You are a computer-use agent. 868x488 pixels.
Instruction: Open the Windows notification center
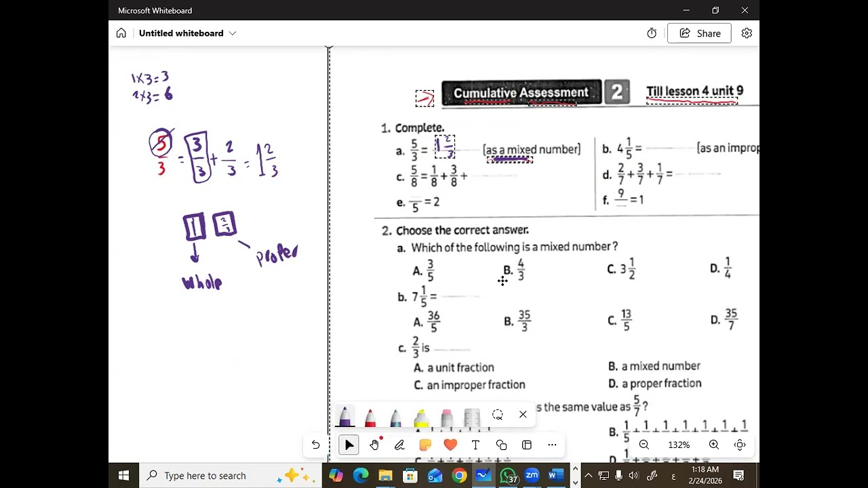(x=739, y=476)
